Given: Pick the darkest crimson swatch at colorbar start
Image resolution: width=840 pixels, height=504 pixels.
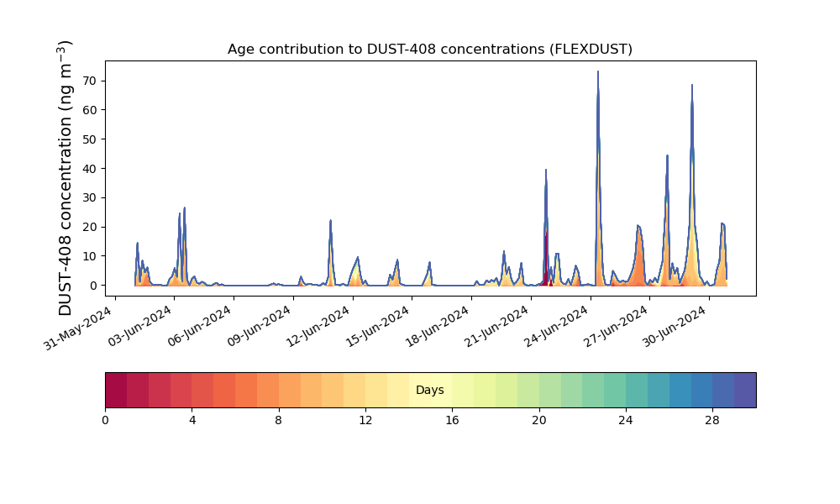Looking at the screenshot, I should pos(116,390).
